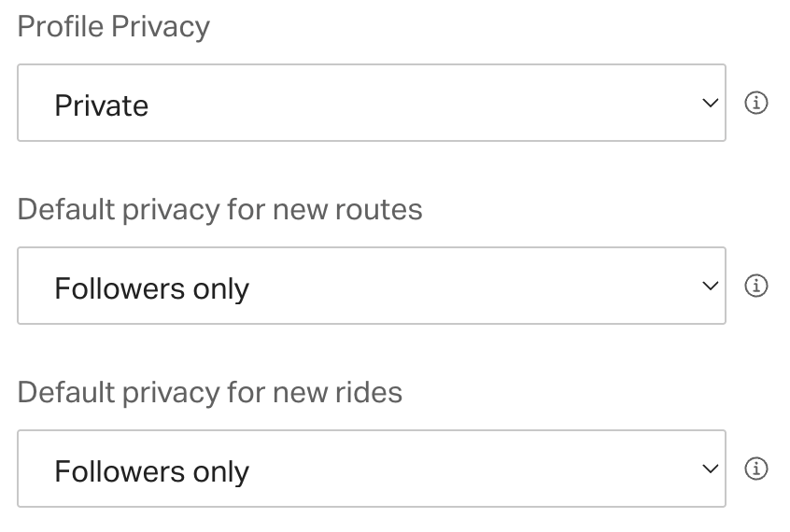Show info about default route privacy
The height and width of the screenshot is (532, 790).
click(x=755, y=286)
